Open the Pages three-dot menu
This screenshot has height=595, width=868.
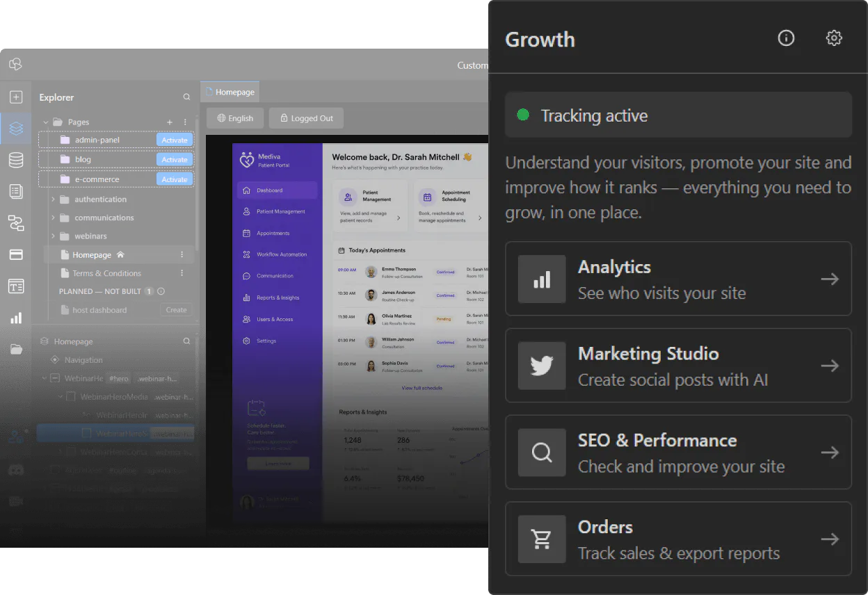[185, 122]
